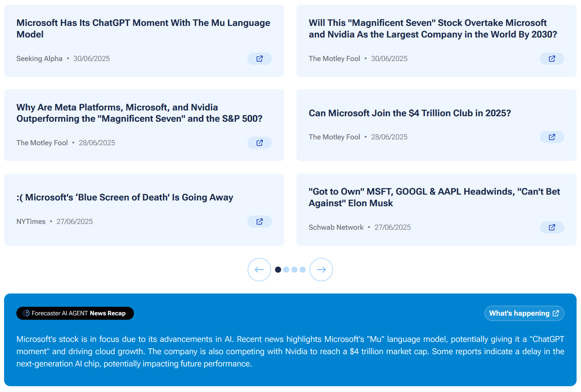The width and height of the screenshot is (581, 392).
Task: Select the first pagination dot
Action: [278, 270]
